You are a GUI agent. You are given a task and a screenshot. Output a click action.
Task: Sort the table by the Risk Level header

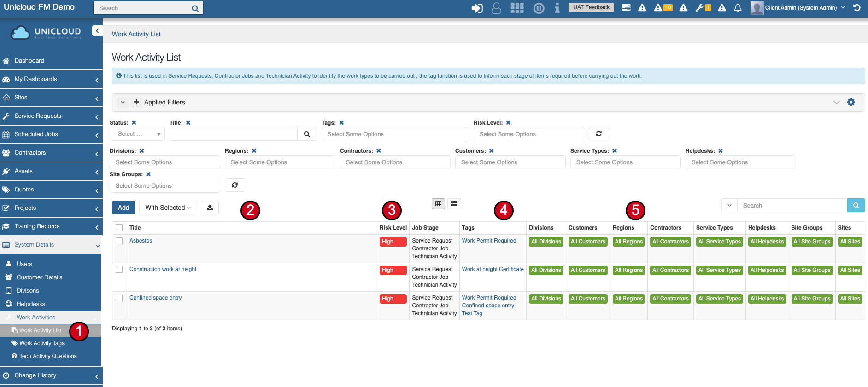[x=393, y=228]
